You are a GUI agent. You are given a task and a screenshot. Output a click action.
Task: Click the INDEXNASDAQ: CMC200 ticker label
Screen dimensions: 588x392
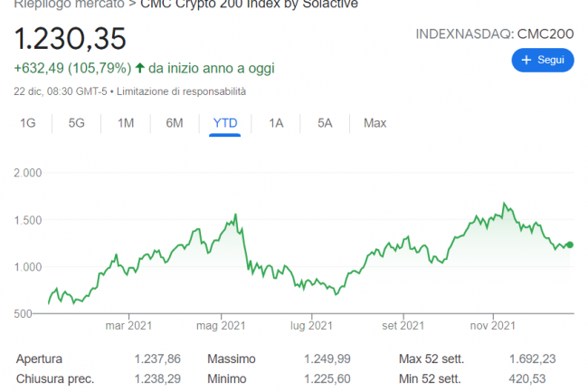pos(494,33)
